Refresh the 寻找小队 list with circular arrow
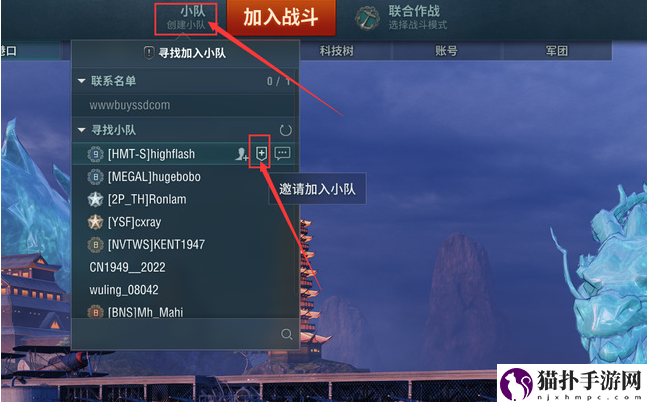Image resolution: width=647 pixels, height=403 pixels. (x=285, y=130)
